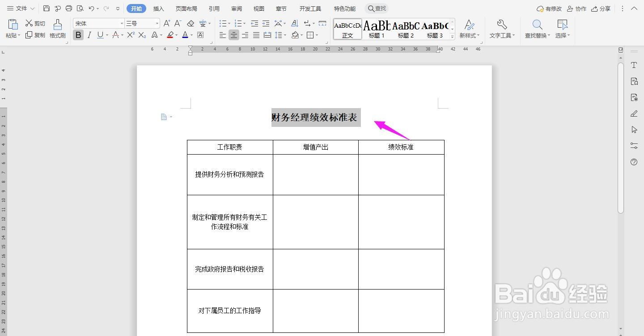
Task: Click the 有修改 cloud status button
Action: coord(549,8)
